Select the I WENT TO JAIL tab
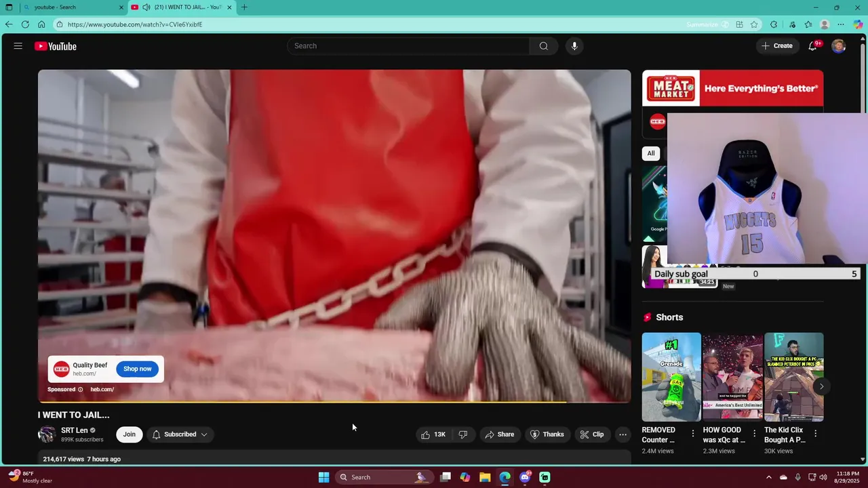This screenshot has width=868, height=488. click(181, 7)
